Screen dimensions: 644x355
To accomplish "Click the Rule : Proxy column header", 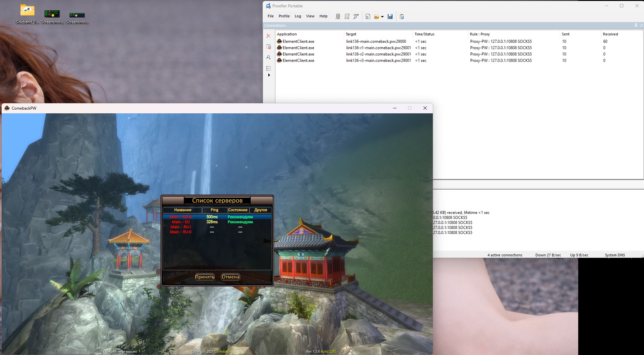I will (x=514, y=34).
